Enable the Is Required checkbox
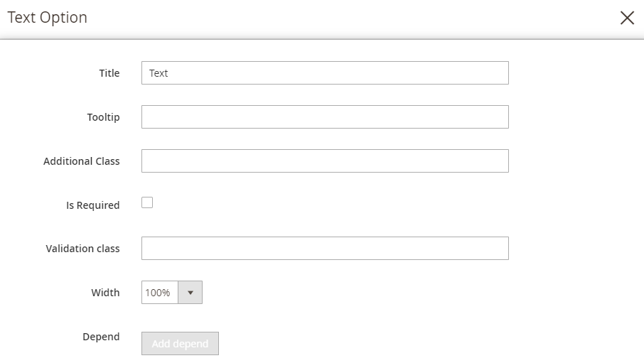This screenshot has height=363, width=644. (147, 203)
